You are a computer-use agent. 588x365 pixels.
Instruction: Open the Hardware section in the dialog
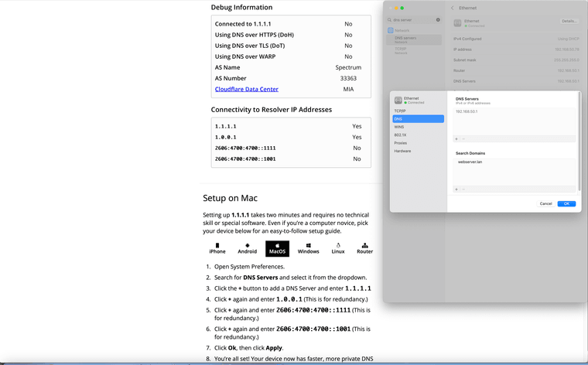pyautogui.click(x=418, y=151)
